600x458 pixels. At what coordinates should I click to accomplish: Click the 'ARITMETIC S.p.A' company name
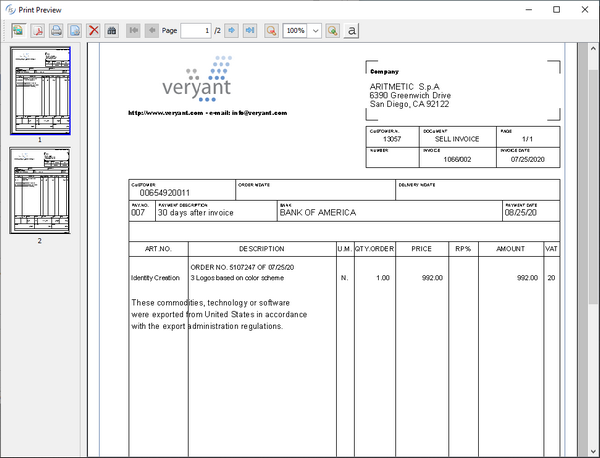point(404,87)
